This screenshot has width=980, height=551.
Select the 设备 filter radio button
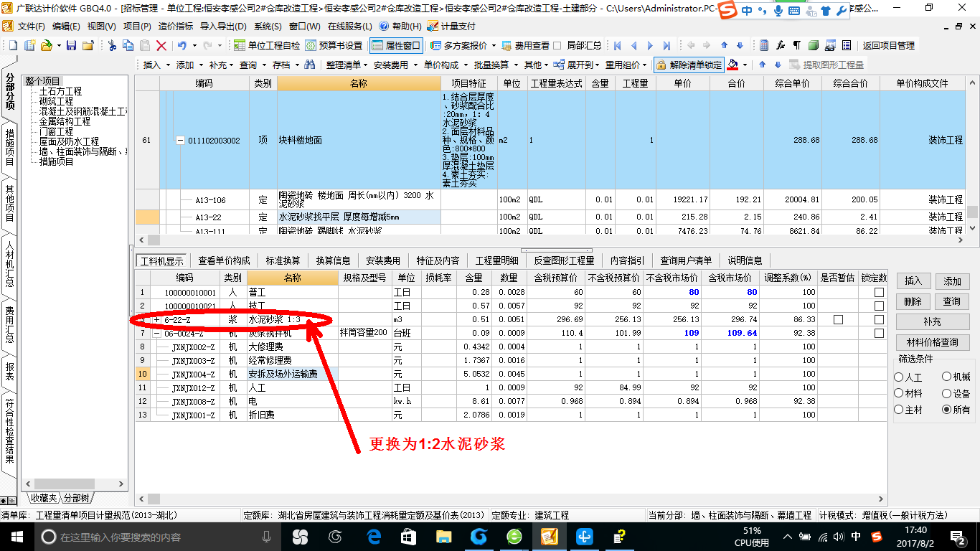[947, 393]
